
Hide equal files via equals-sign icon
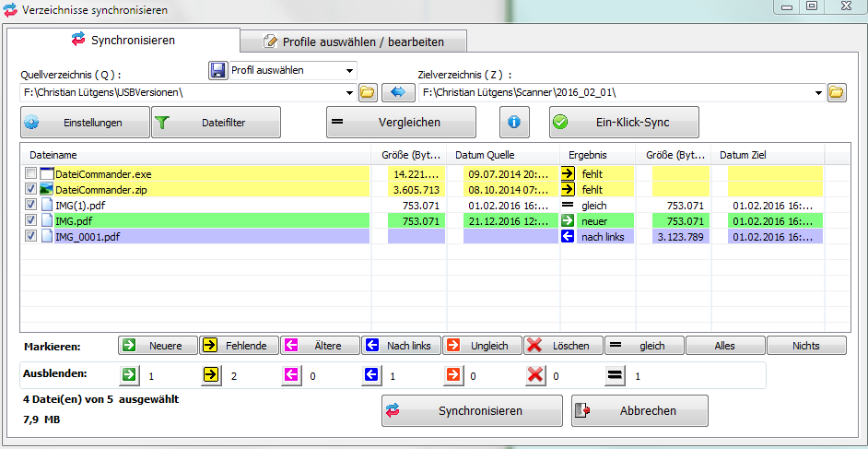coord(615,376)
